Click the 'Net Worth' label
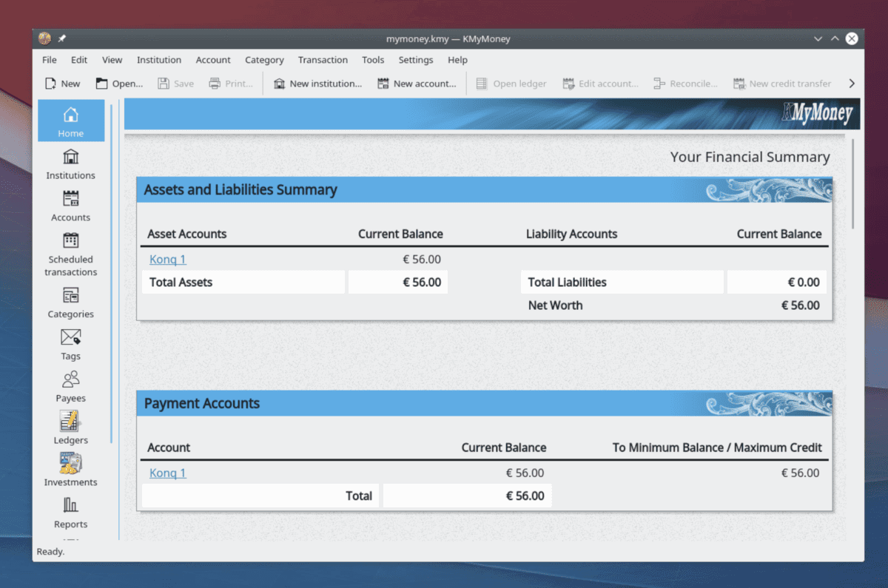Screen dimensions: 888x588 tap(555, 305)
